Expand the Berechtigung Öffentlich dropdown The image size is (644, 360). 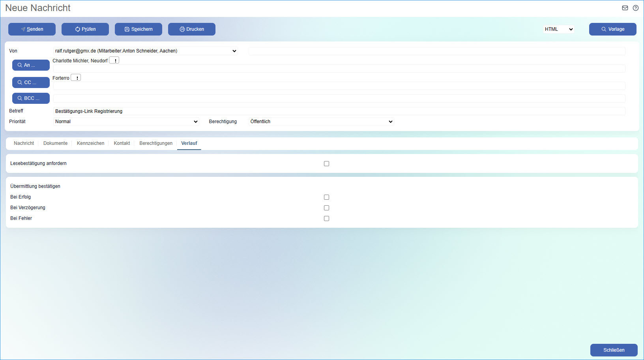(x=321, y=122)
